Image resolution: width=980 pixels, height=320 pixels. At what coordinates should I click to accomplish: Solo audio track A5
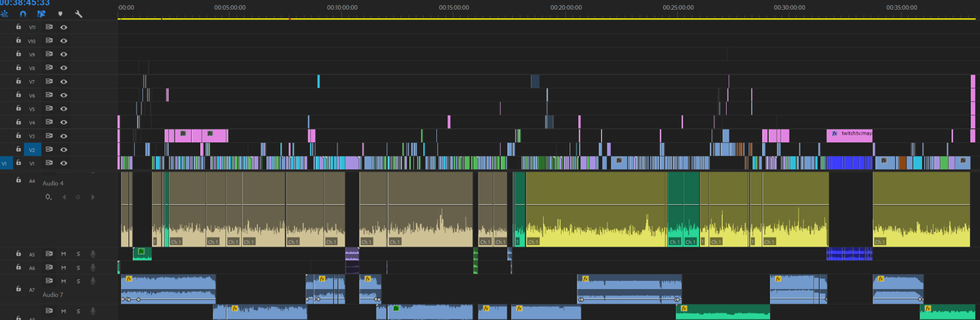pyautogui.click(x=78, y=254)
